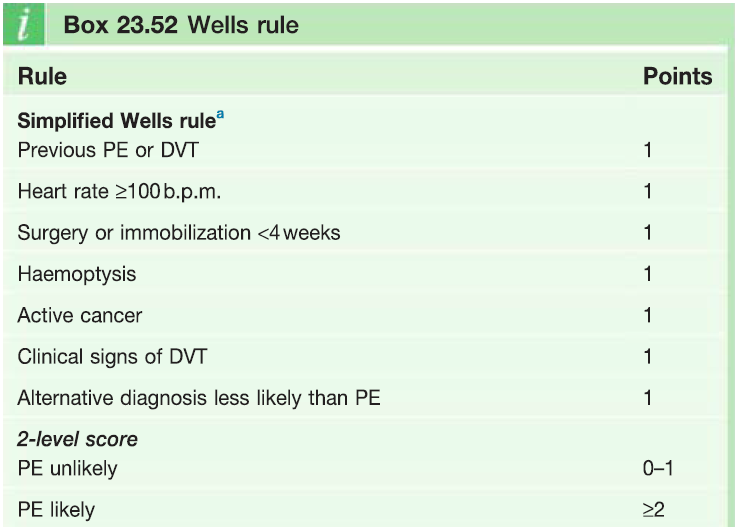
Task: Click the 'PE likely' row label
Action: [x=56, y=510]
